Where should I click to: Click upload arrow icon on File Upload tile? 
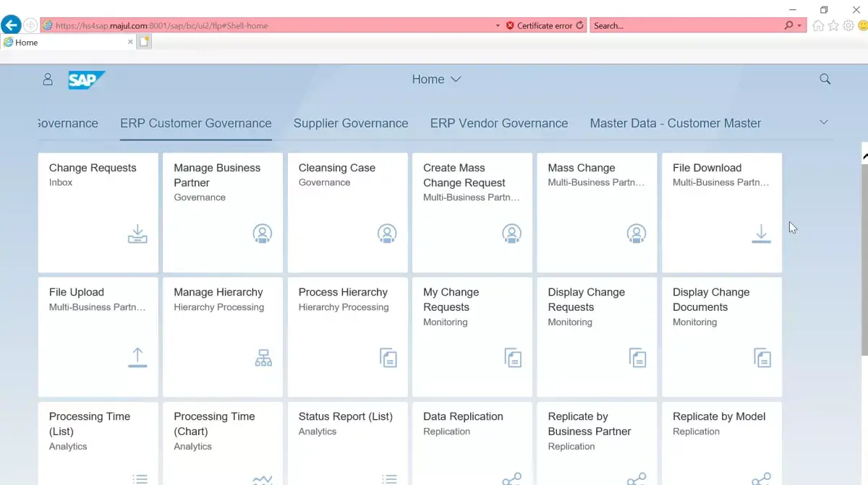click(137, 358)
